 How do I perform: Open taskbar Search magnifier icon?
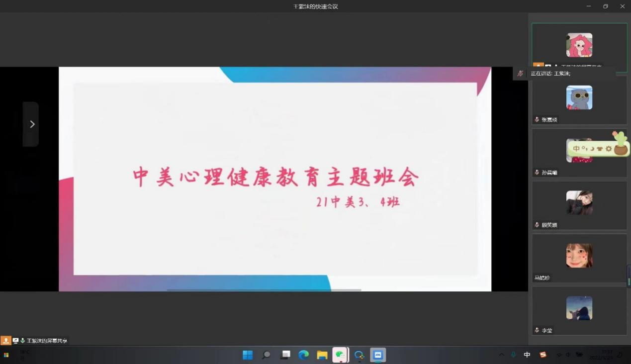pyautogui.click(x=267, y=355)
